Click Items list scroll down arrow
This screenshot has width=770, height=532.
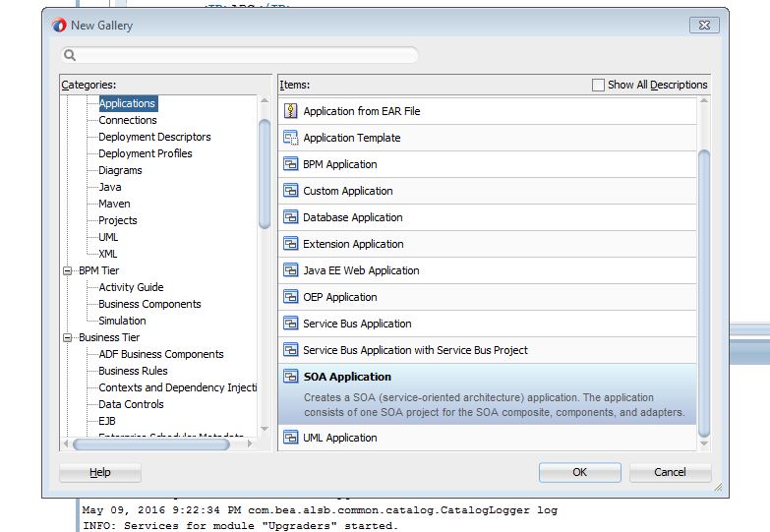point(704,443)
